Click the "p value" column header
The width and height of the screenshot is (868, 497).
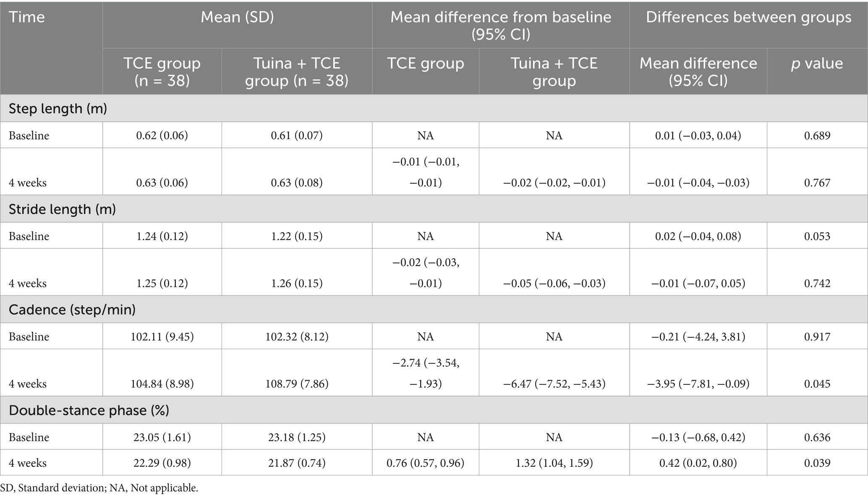(817, 63)
